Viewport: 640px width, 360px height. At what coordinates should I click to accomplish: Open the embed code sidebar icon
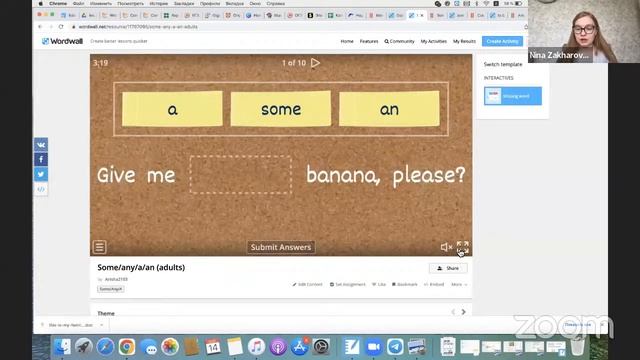click(41, 189)
